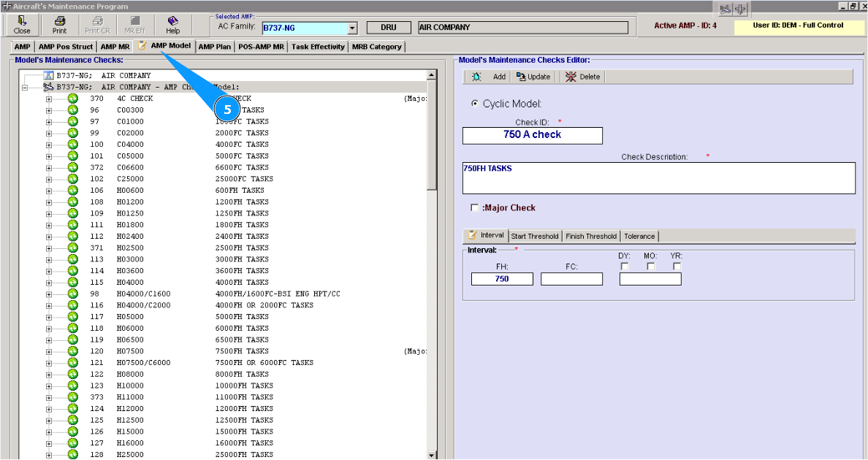Expand the C00300 check tree node
Viewport: 868px width, 460px height.
click(x=49, y=110)
